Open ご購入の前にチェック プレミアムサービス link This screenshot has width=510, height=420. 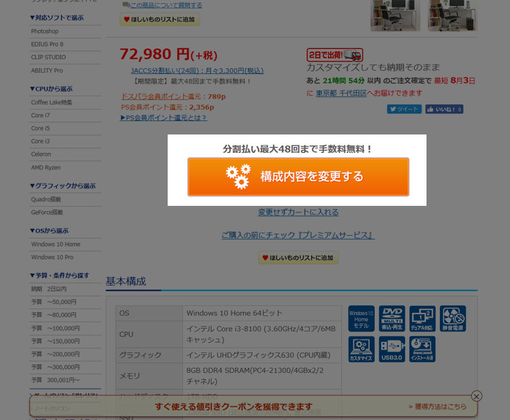(298, 235)
